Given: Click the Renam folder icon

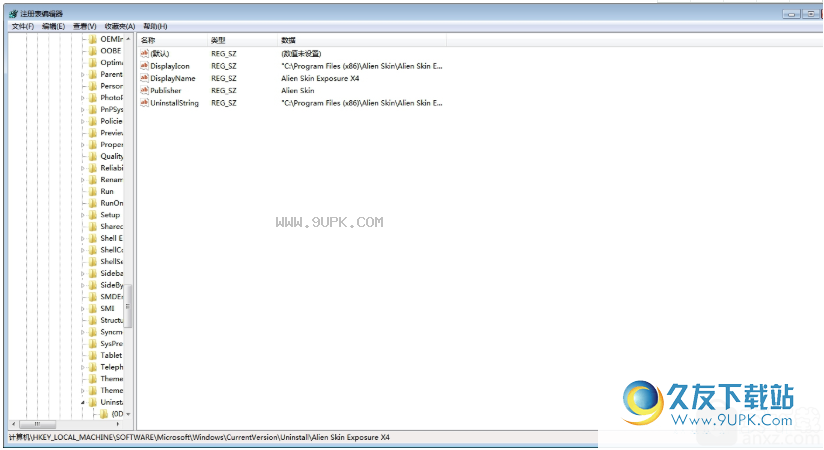Looking at the screenshot, I should tap(93, 180).
